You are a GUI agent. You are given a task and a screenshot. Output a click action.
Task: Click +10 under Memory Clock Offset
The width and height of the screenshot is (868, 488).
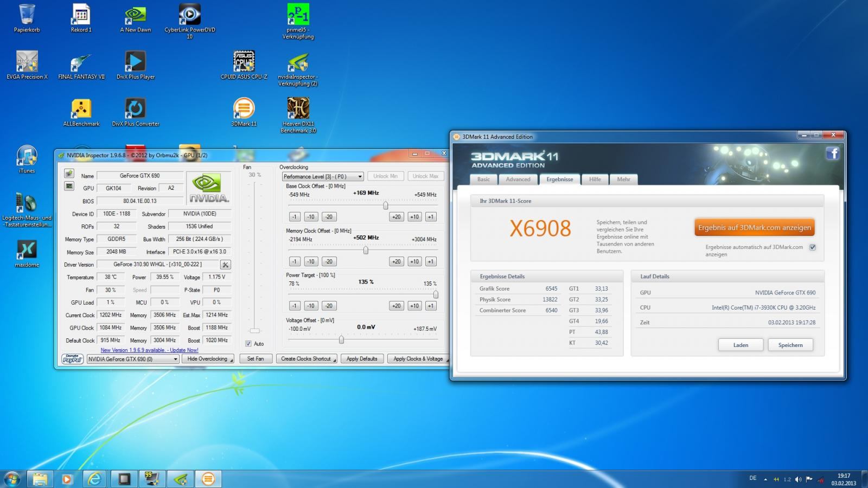pyautogui.click(x=414, y=261)
